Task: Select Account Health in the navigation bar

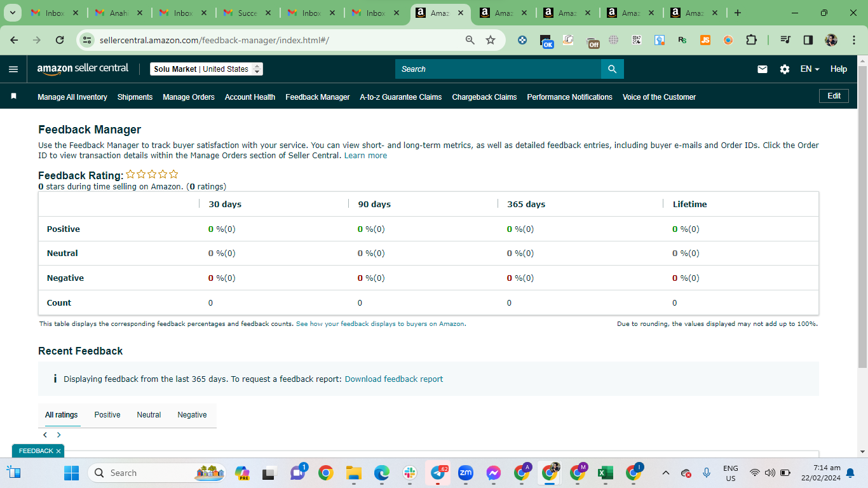Action: click(x=250, y=97)
